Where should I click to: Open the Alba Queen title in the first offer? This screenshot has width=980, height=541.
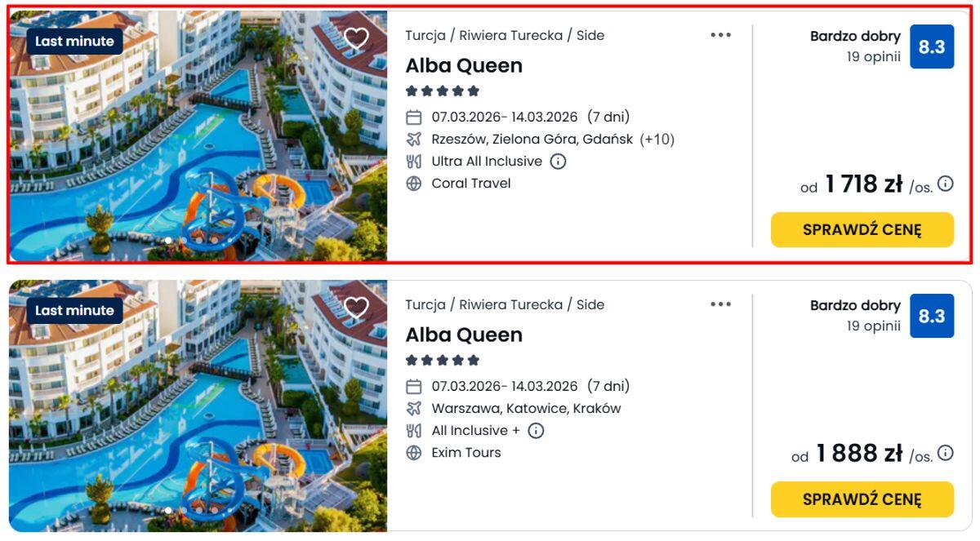(464, 66)
